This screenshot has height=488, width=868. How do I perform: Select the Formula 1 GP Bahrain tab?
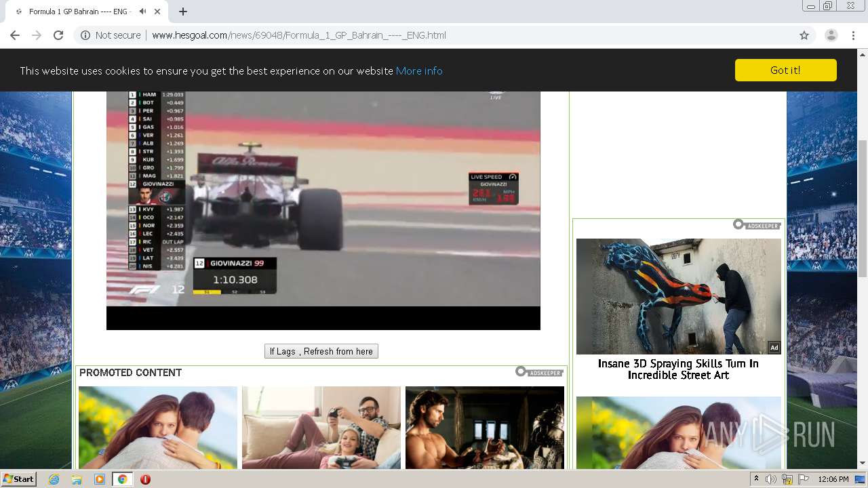click(81, 12)
